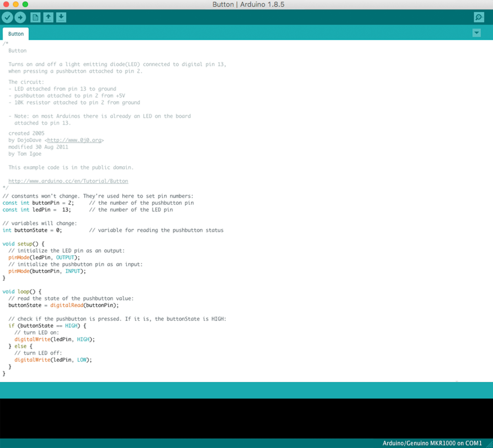This screenshot has width=493, height=448.
Task: Click '// turn LED on:' comment
Action: pos(37,332)
